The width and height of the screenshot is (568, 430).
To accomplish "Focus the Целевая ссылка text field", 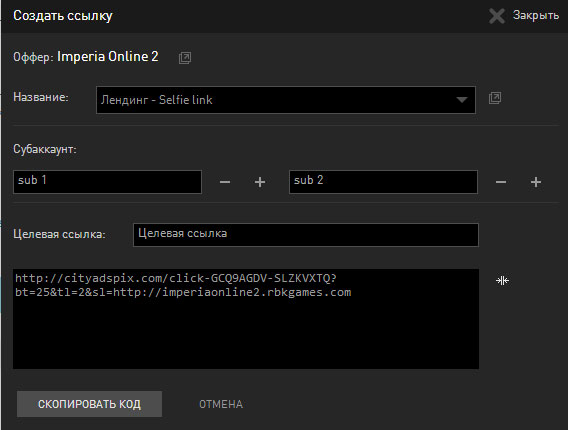I will pyautogui.click(x=306, y=235).
